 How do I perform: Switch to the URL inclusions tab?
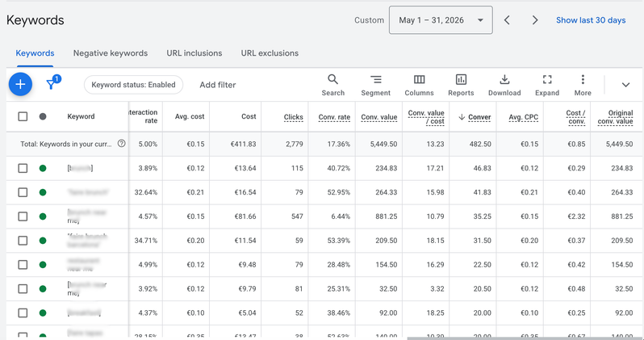194,53
